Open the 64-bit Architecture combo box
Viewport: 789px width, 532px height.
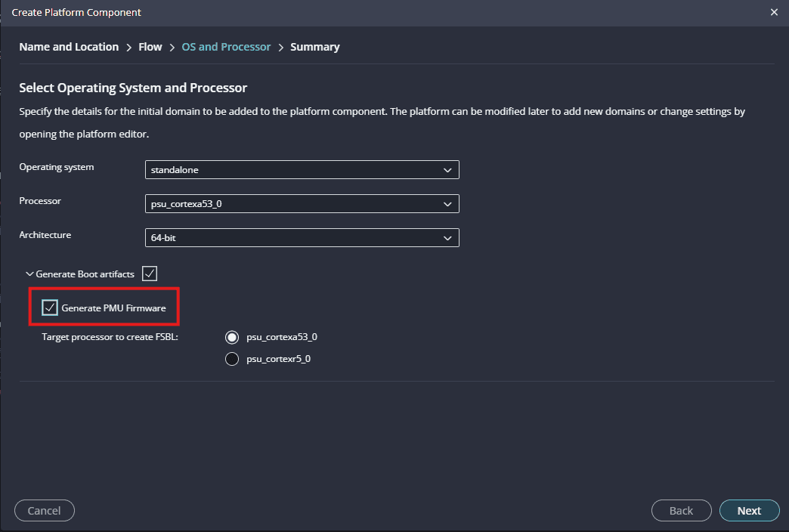(295, 238)
